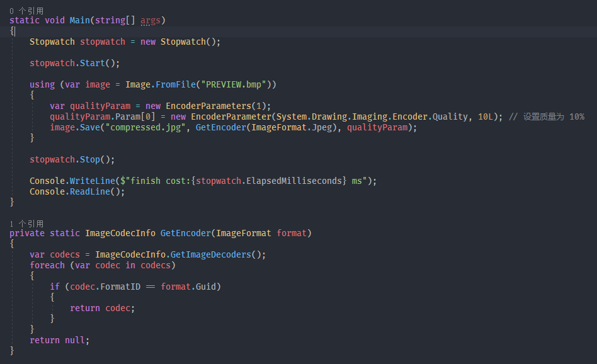Click the '0 个引用' CodeLens above Main
The image size is (597, 364).
[26, 11]
